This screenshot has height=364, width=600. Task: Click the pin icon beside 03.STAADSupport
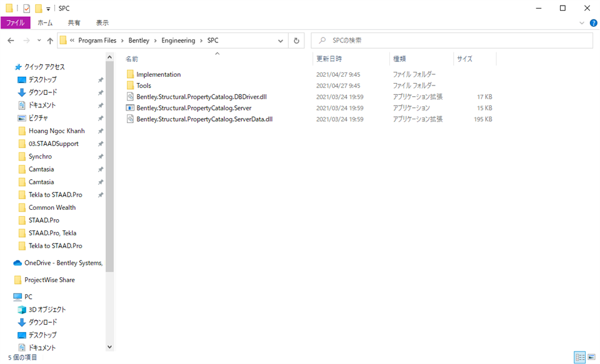click(100, 144)
